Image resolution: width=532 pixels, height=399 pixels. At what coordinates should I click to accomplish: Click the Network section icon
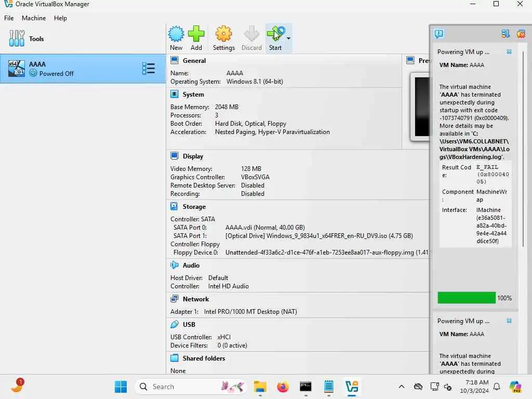(175, 299)
